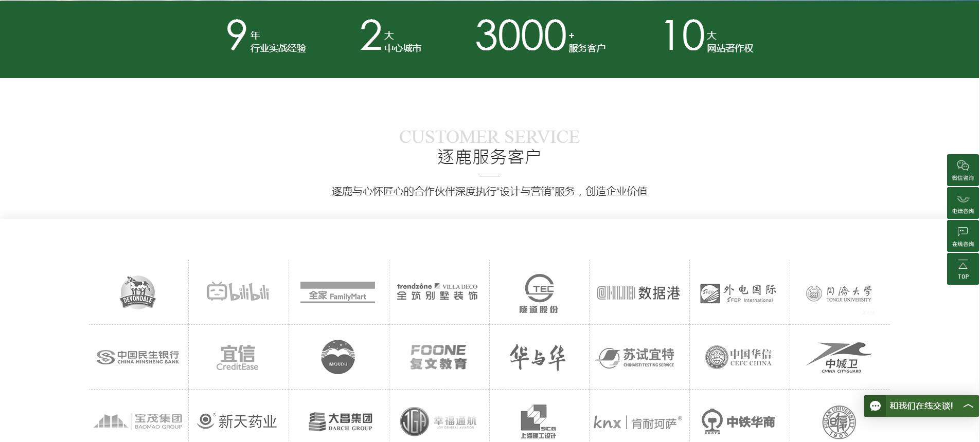Select the 宝茂集团 Baomao Group logo

coord(138,421)
